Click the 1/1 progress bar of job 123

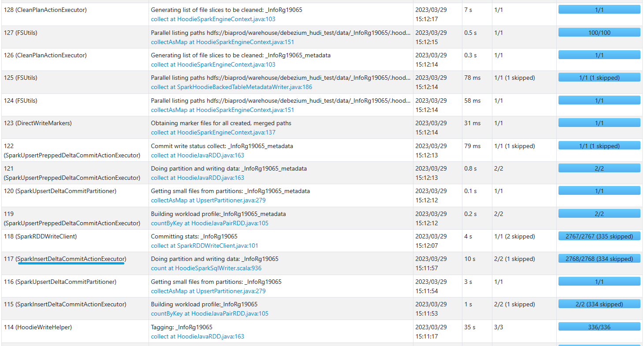pyautogui.click(x=599, y=123)
